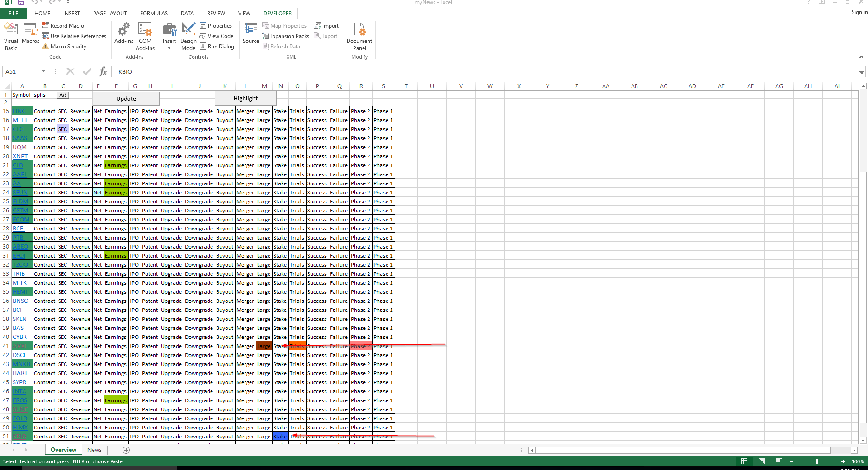This screenshot has width=868, height=470.
Task: Open the FILE tab
Action: pyautogui.click(x=14, y=14)
